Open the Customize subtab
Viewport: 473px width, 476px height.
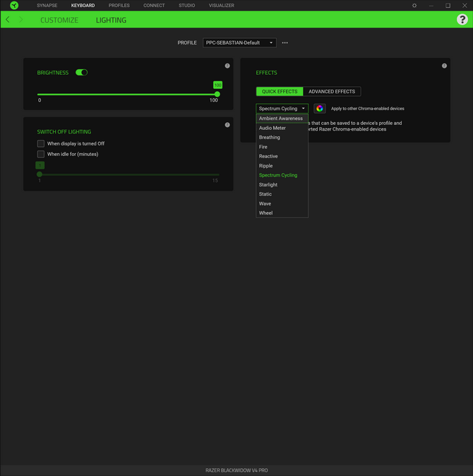coord(59,20)
